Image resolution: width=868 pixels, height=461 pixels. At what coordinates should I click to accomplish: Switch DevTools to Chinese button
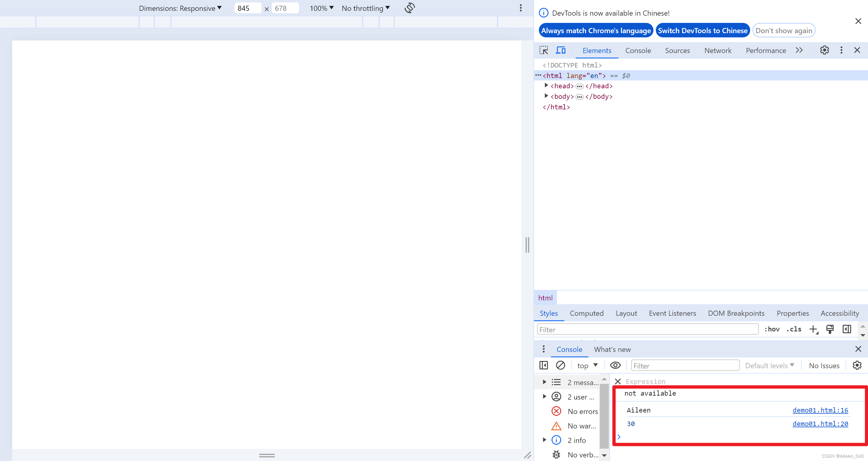pyautogui.click(x=703, y=30)
